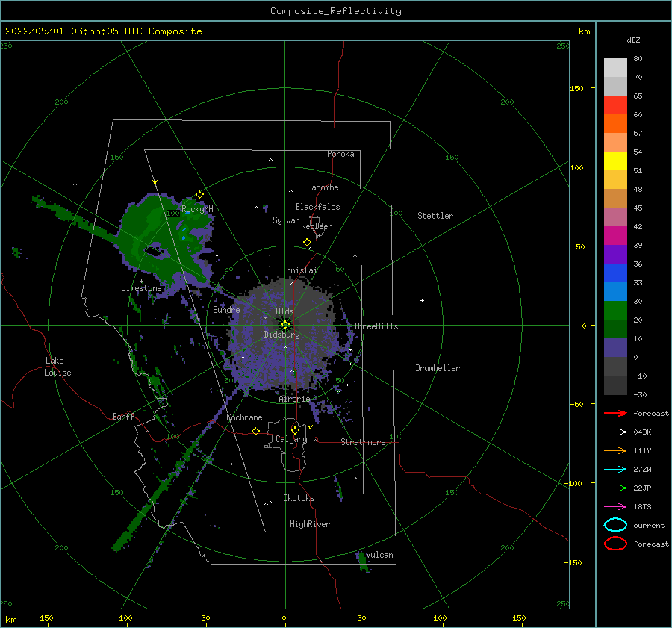Click the Didsbury city label
The image size is (672, 628).
[x=282, y=335]
